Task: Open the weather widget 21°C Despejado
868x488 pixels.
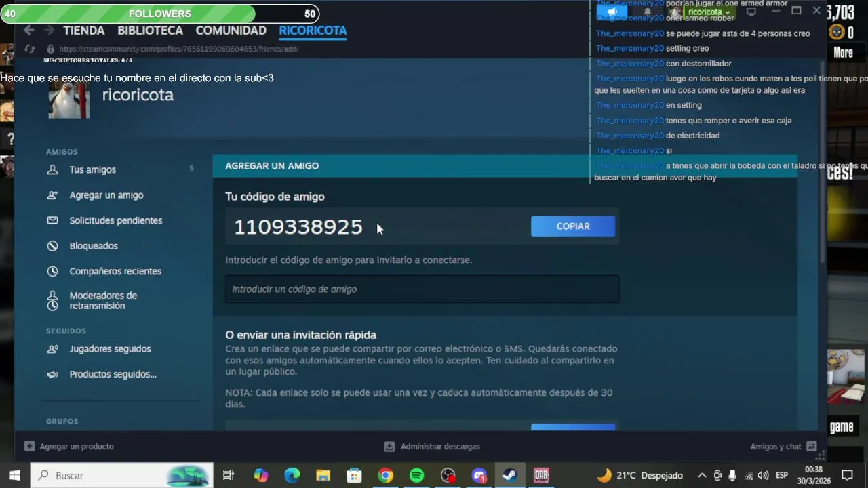Action: click(x=639, y=476)
